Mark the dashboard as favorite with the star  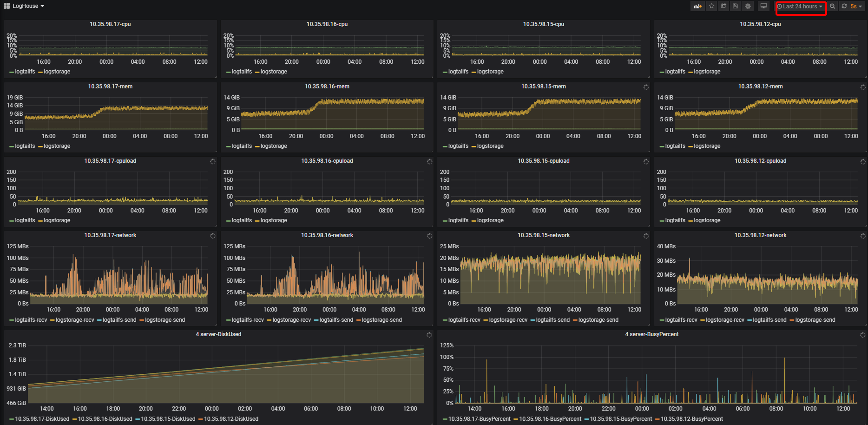[711, 6]
